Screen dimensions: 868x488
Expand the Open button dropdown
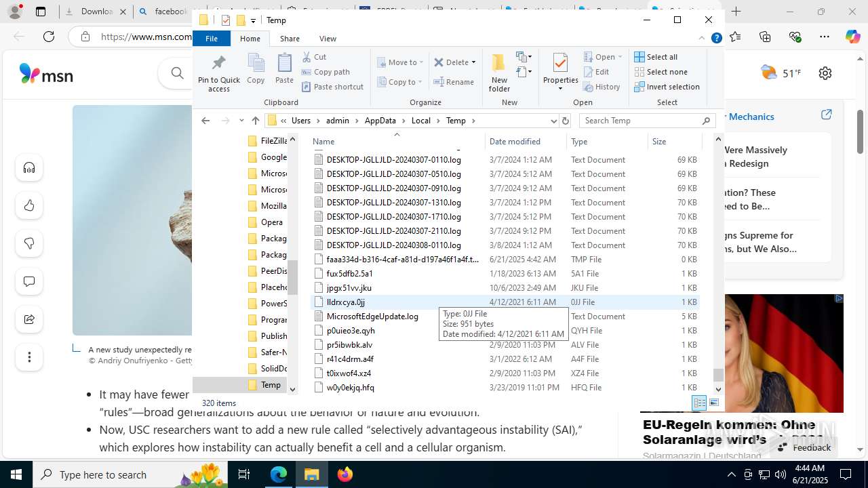point(620,57)
